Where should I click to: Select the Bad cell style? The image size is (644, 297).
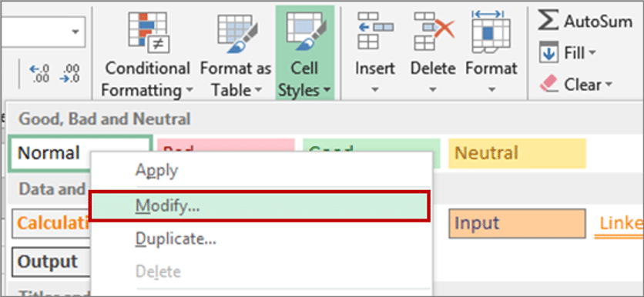(x=226, y=145)
